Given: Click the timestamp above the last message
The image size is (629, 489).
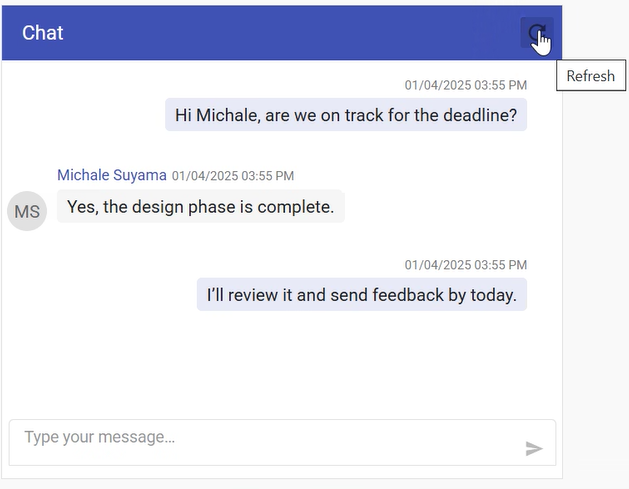Looking at the screenshot, I should coord(465,265).
